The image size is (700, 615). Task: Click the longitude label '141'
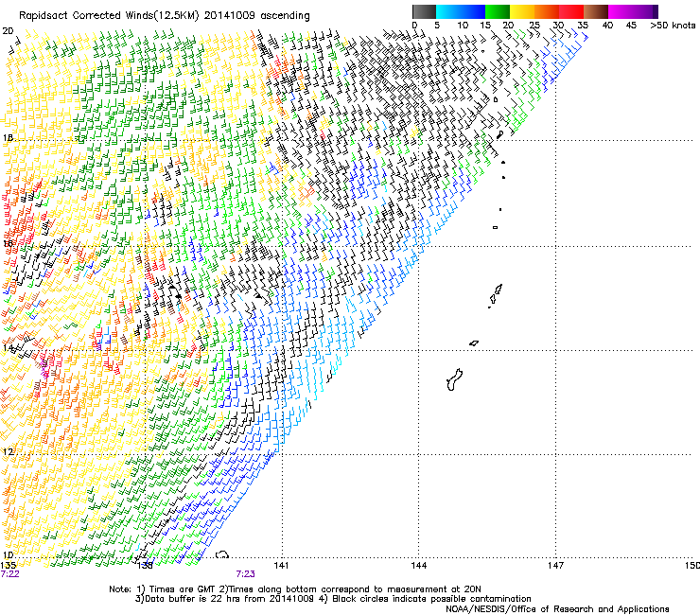281,566
